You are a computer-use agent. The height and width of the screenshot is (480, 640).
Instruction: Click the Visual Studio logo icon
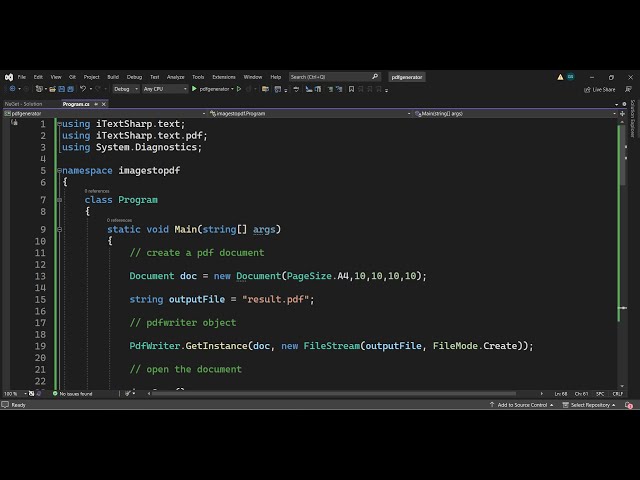point(9,77)
